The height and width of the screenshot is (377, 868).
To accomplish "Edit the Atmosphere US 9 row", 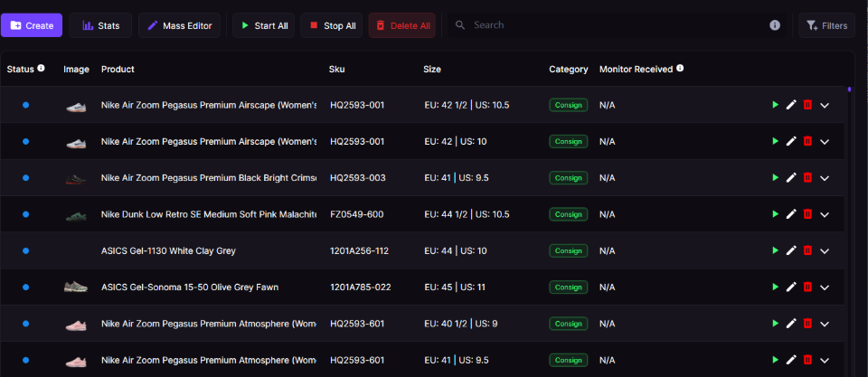I will (x=791, y=324).
